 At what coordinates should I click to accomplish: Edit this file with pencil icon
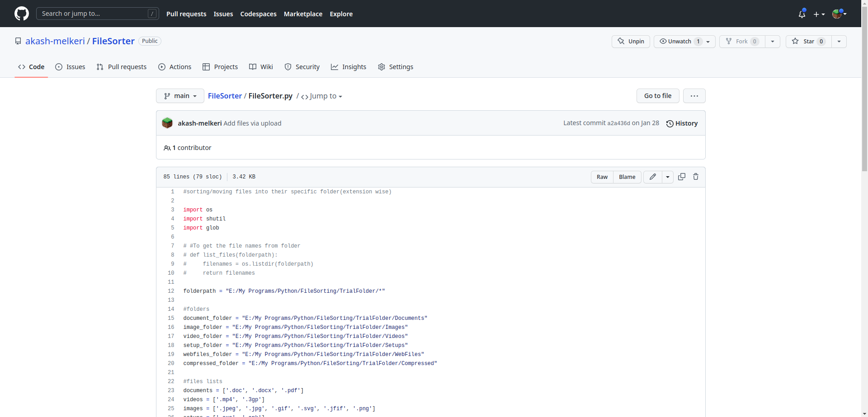(x=652, y=177)
